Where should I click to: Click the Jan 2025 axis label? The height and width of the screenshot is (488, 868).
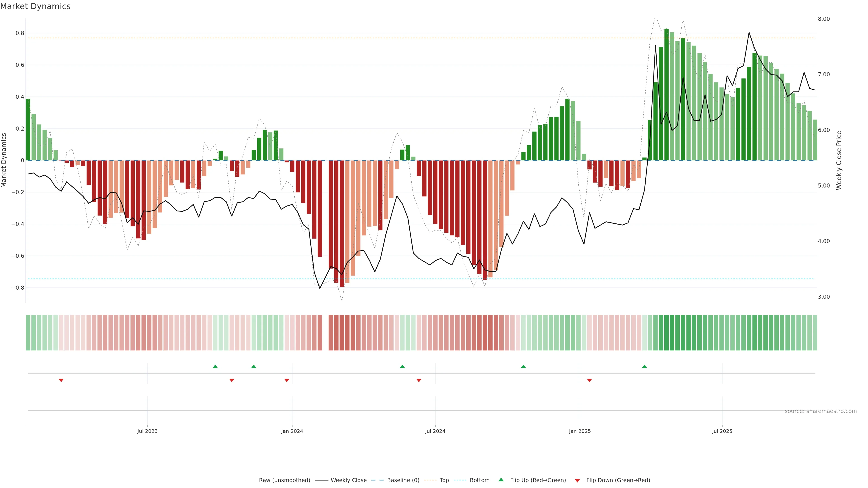coord(580,431)
